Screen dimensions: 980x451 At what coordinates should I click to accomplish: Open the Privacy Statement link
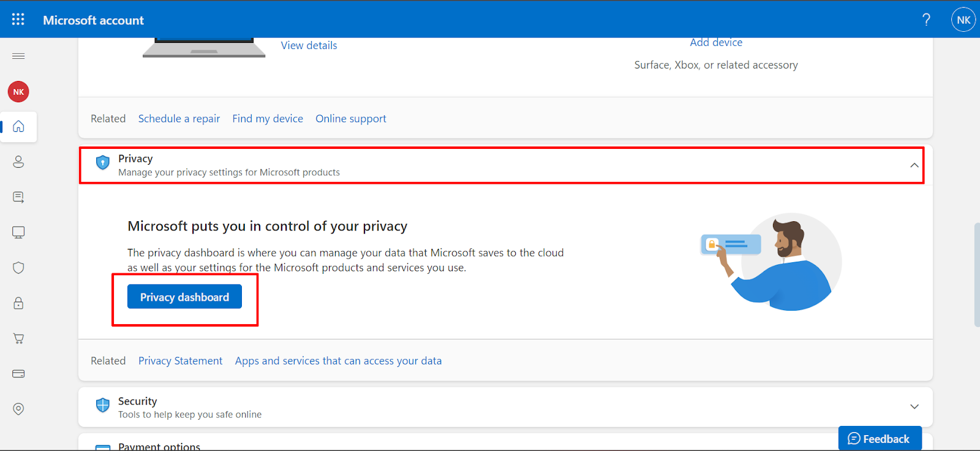180,361
